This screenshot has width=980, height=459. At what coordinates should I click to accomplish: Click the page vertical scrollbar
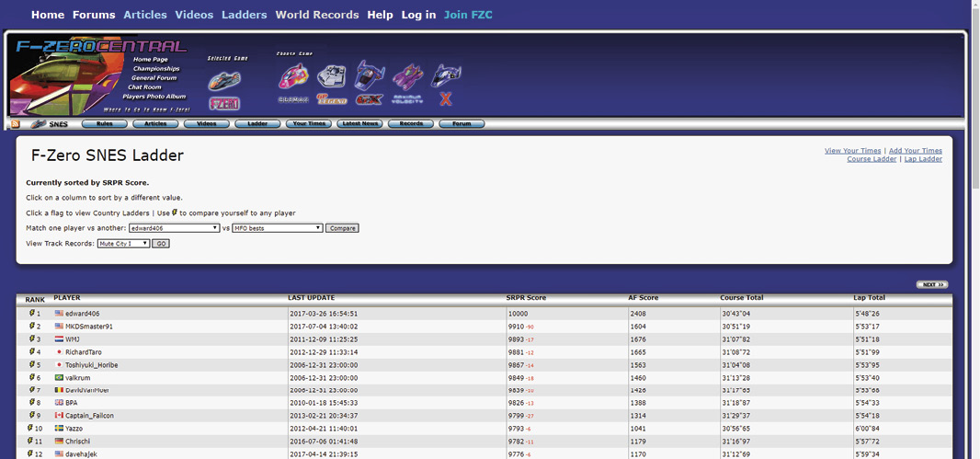pos(974,100)
